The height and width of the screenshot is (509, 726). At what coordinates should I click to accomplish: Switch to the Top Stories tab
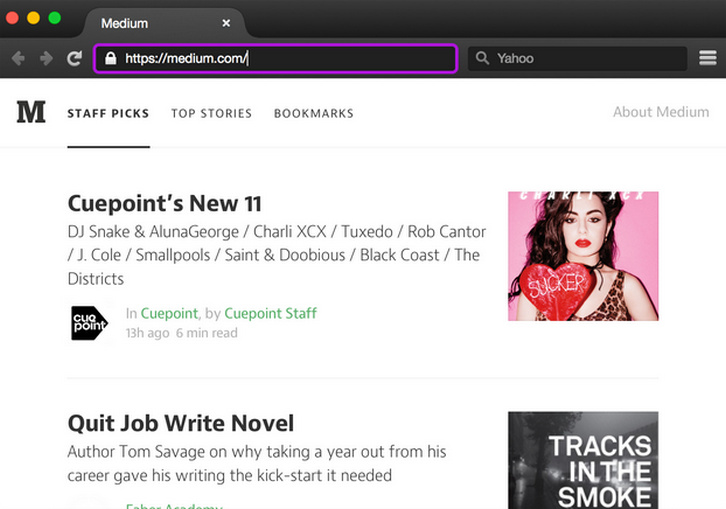click(211, 114)
